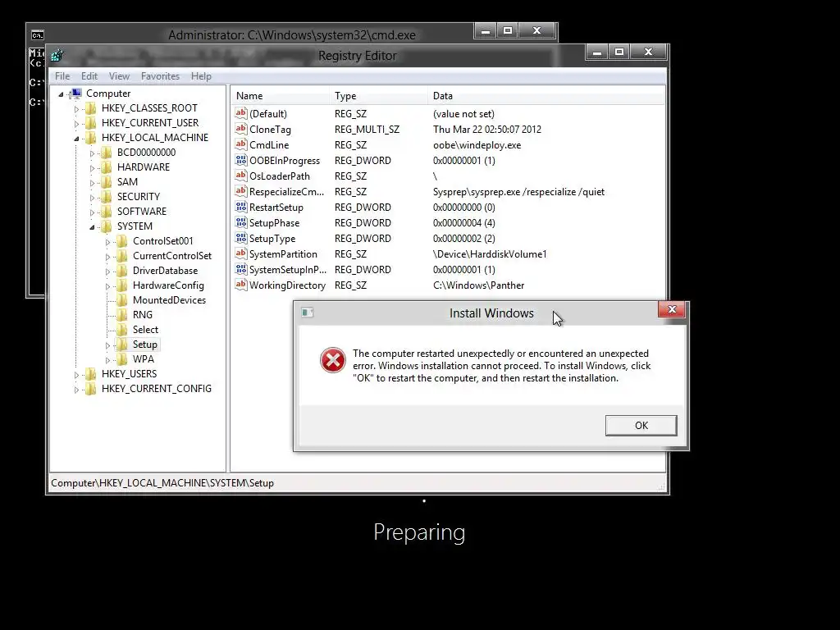Click the status bar registry path
The image size is (840, 630).
click(x=162, y=483)
